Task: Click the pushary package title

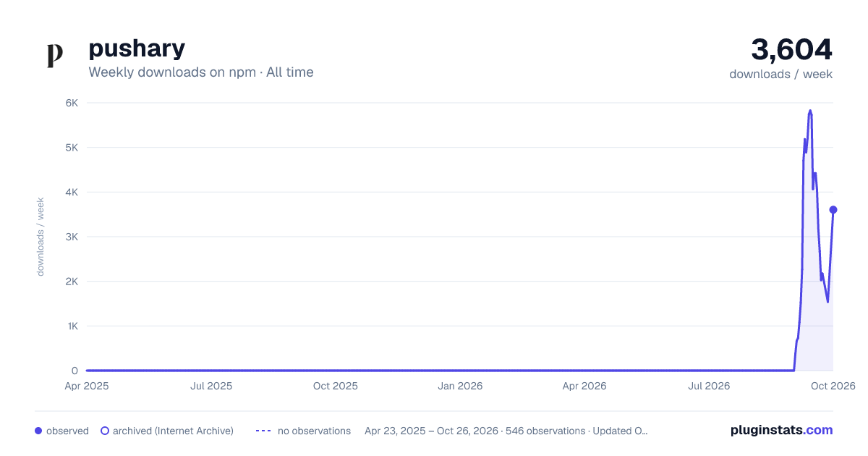Action: (137, 48)
